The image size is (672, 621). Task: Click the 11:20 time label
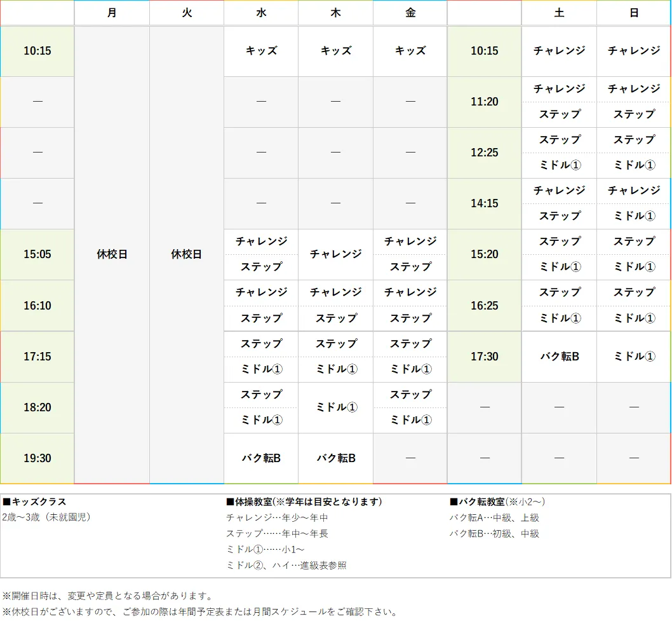(x=484, y=102)
